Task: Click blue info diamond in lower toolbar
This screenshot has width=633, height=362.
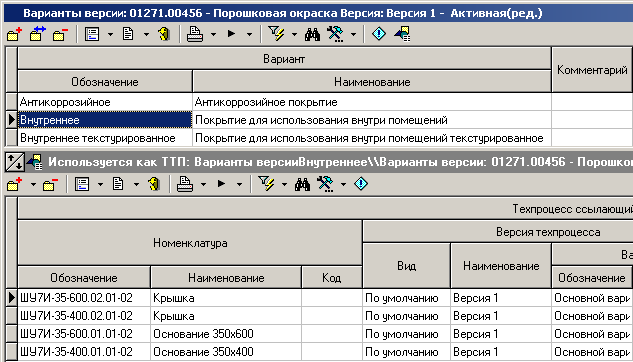Action: (x=361, y=184)
